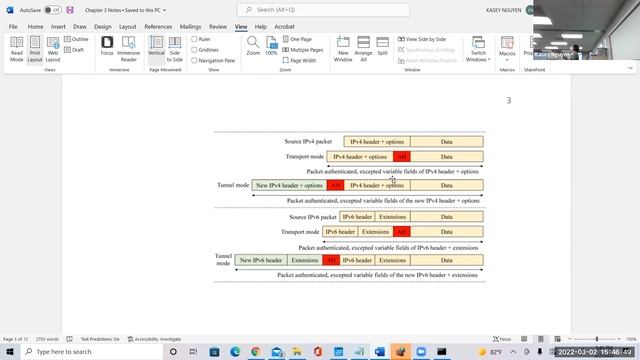Check the Navigation Pane checkbox
640x360 pixels.
[194, 60]
